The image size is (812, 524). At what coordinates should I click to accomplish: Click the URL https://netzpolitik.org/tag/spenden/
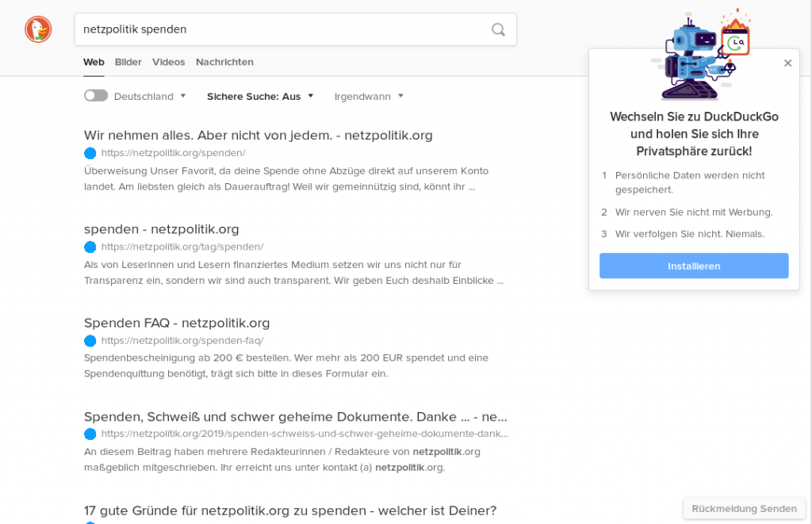182,247
